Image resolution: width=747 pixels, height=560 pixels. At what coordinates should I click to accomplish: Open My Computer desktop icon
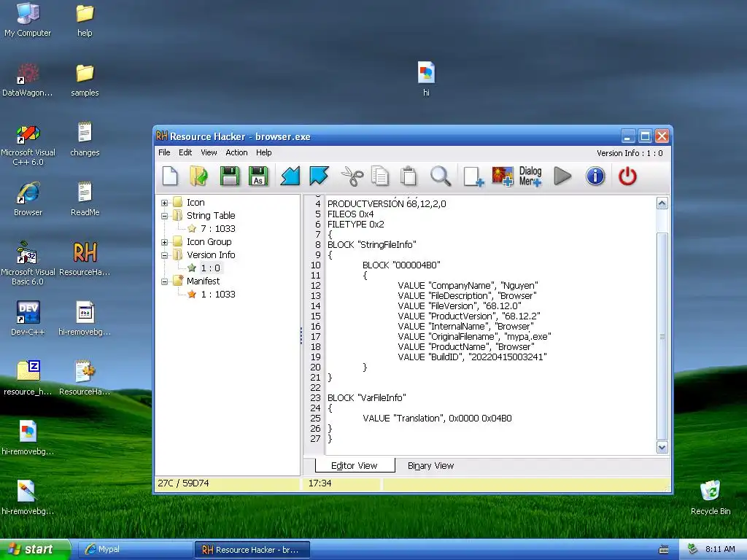(28, 19)
